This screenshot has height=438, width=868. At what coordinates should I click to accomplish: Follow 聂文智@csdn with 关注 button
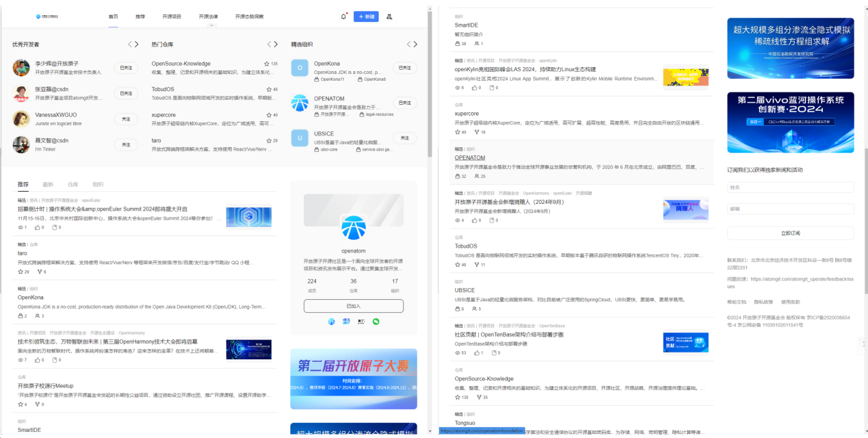pyautogui.click(x=126, y=144)
